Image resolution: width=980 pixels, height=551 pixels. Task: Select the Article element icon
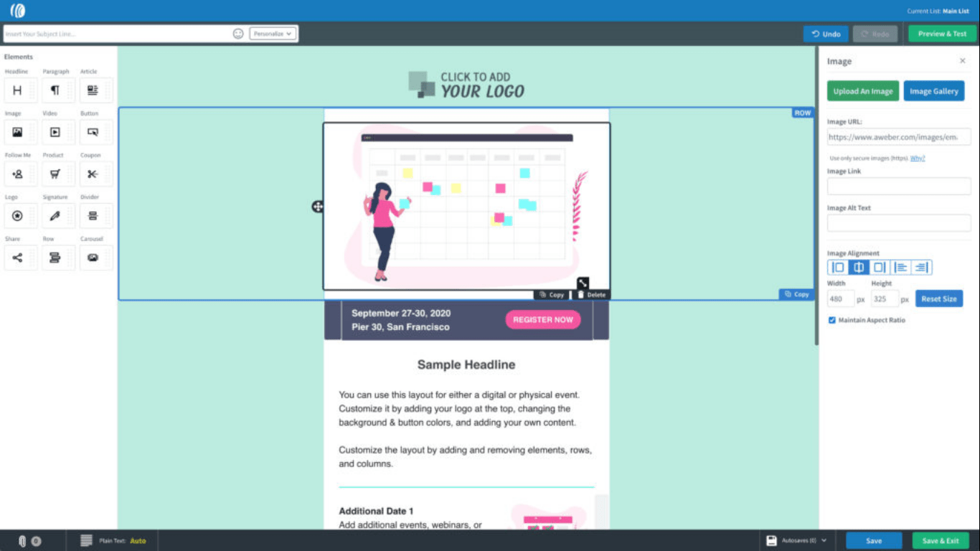pyautogui.click(x=93, y=90)
